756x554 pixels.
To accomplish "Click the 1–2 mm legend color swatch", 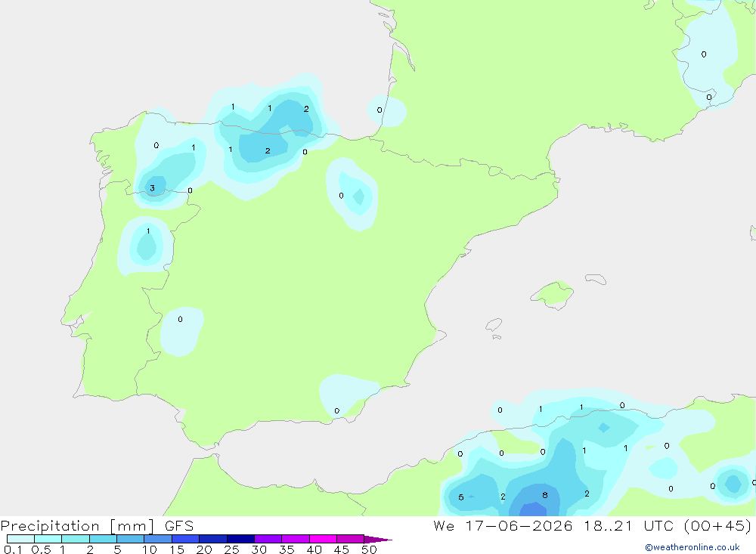I will click(76, 539).
